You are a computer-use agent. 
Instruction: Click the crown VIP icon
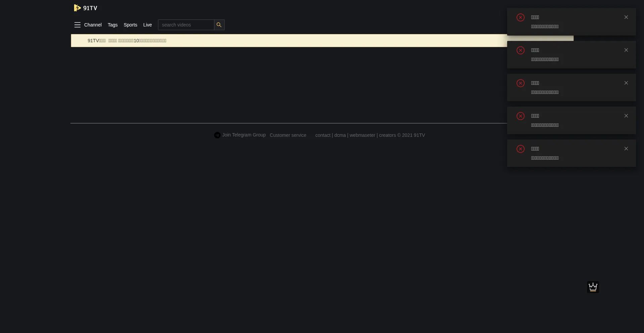(x=593, y=287)
